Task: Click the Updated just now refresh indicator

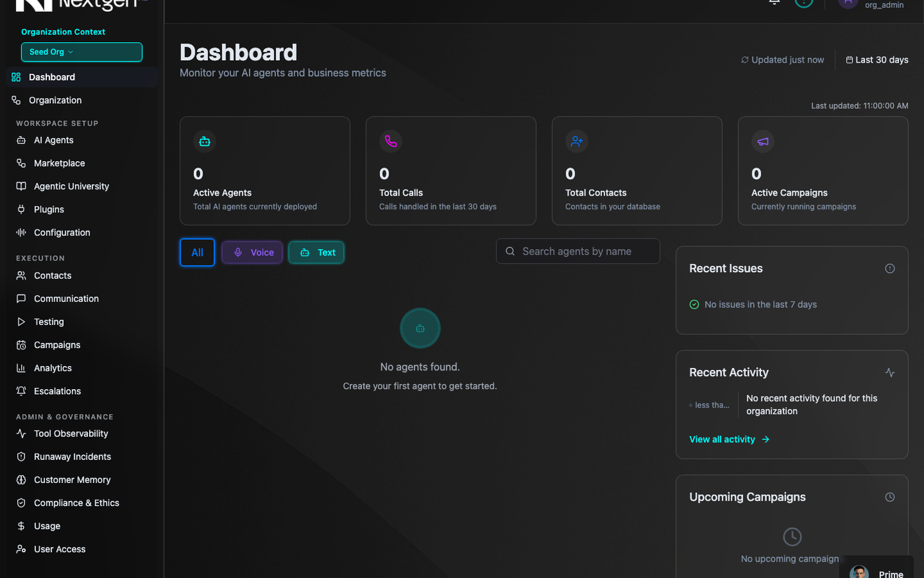Action: (783, 59)
